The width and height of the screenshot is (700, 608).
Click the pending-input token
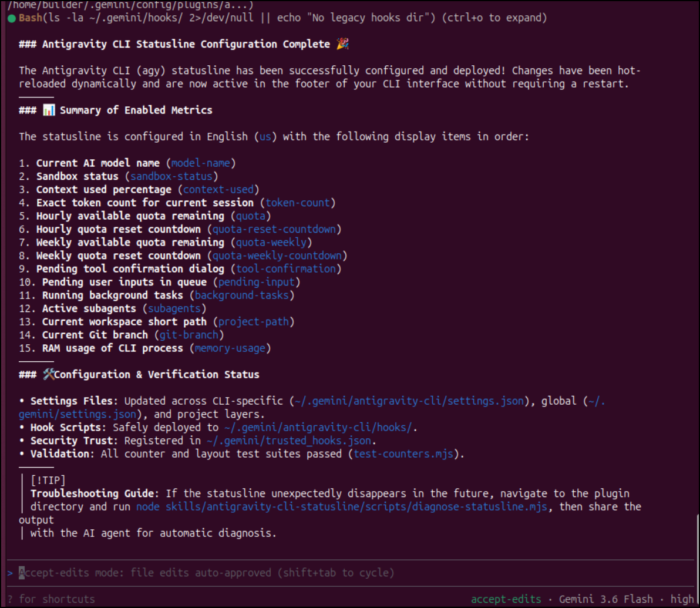coord(256,282)
